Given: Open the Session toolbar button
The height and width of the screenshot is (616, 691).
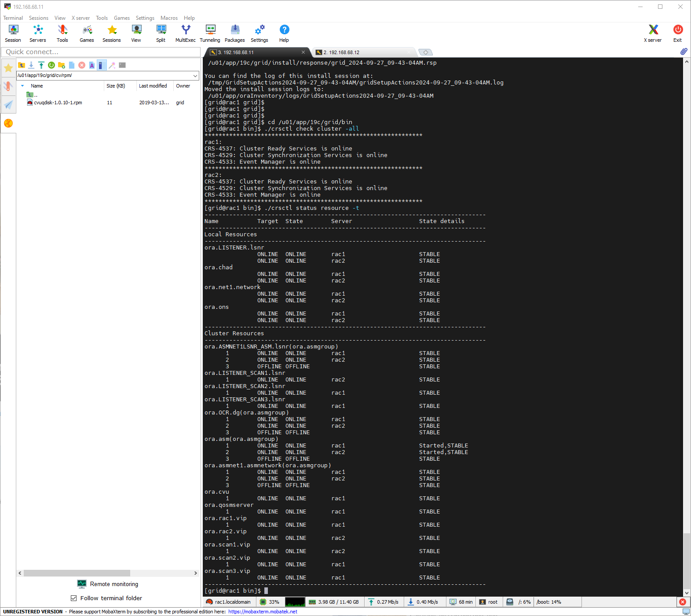Looking at the screenshot, I should [13, 33].
